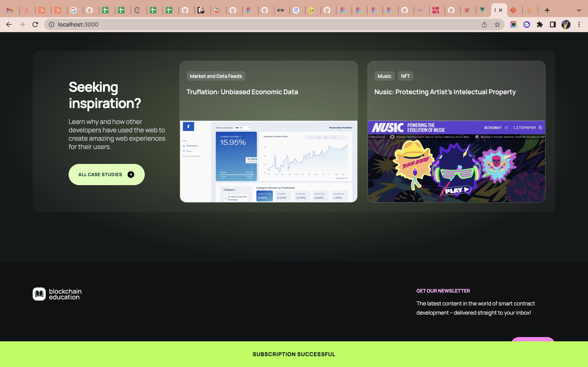
Task: Click the MINDMAP icon on the Nusic banner
Action: pyautogui.click(x=506, y=128)
